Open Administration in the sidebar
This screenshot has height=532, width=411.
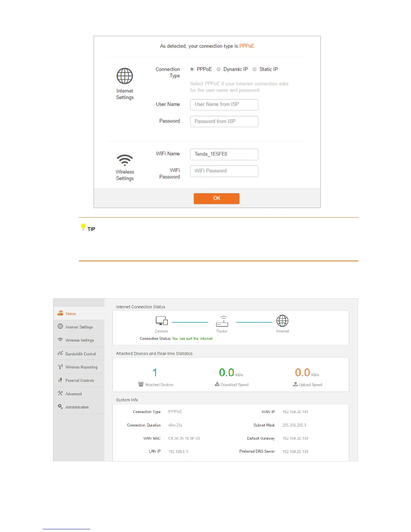tap(79, 407)
